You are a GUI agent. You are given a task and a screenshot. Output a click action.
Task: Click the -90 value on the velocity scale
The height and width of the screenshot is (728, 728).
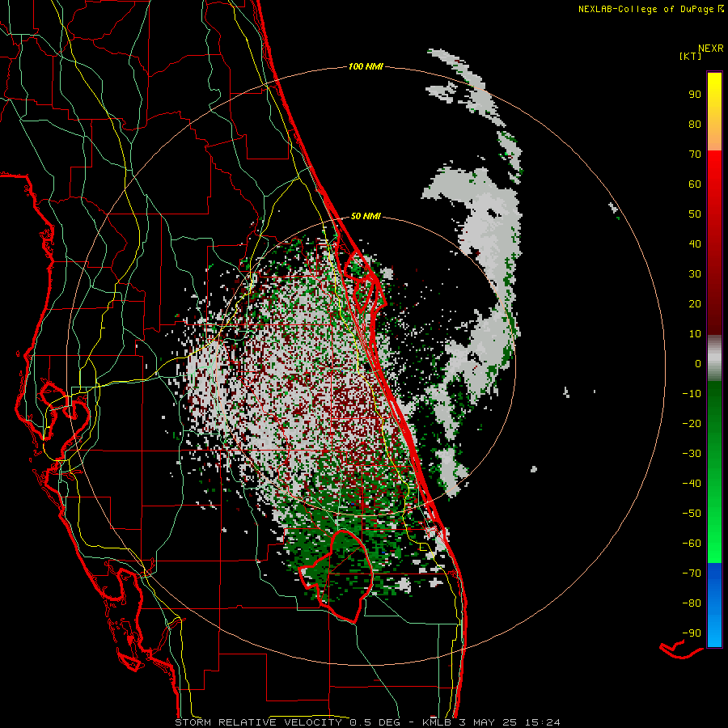coord(692,633)
